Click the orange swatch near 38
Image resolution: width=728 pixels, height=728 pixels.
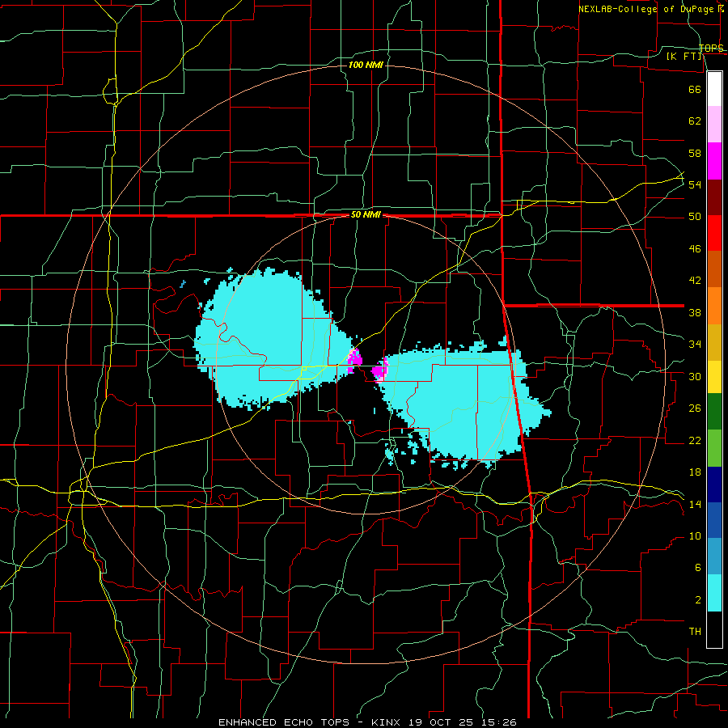[714, 306]
